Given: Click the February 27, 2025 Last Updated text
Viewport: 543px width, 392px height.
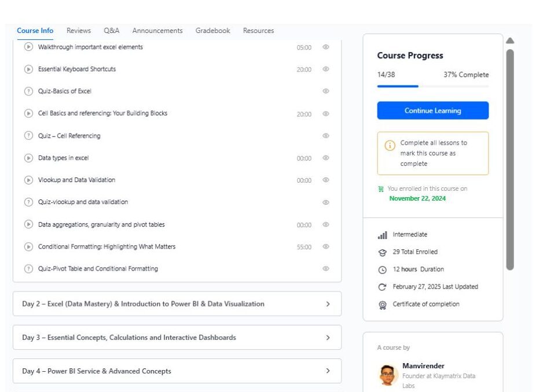Looking at the screenshot, I should click(x=435, y=287).
